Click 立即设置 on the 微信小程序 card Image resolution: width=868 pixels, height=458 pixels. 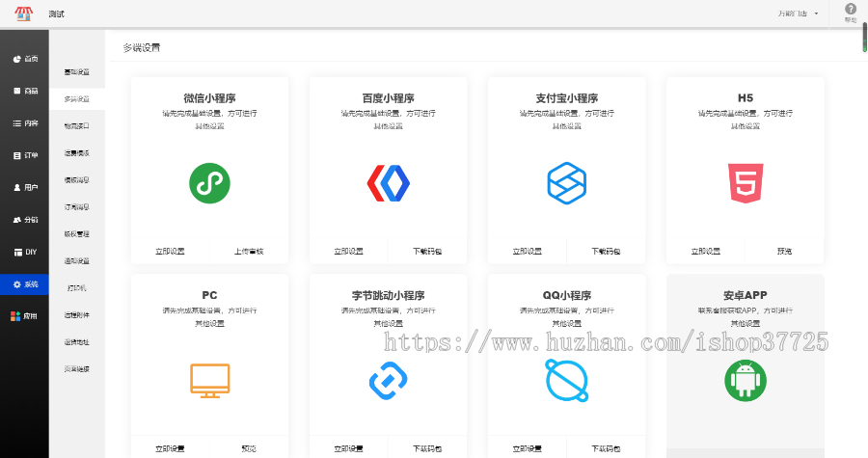tap(170, 251)
